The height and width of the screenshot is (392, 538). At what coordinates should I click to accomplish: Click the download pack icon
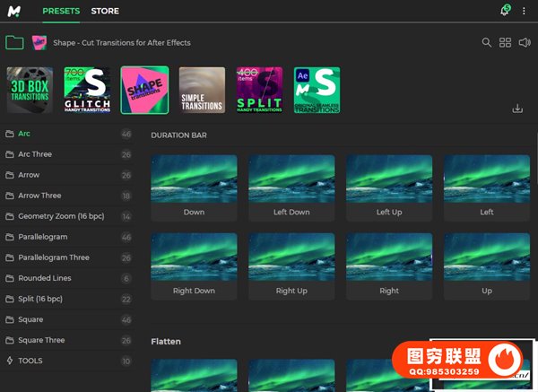(x=517, y=109)
